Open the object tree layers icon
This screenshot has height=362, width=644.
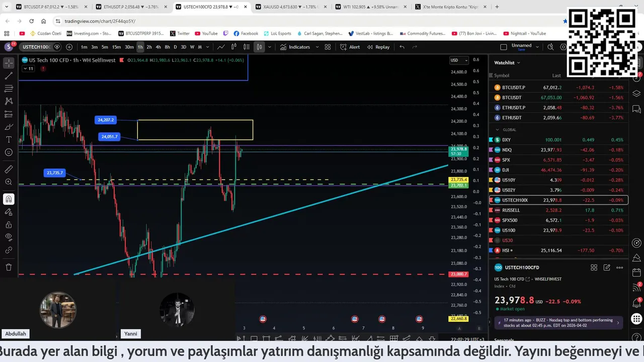636,94
